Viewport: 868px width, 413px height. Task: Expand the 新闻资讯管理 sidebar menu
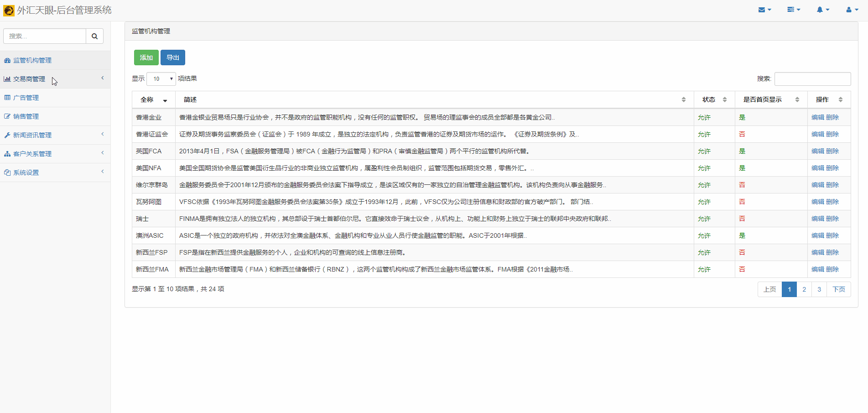coord(32,135)
